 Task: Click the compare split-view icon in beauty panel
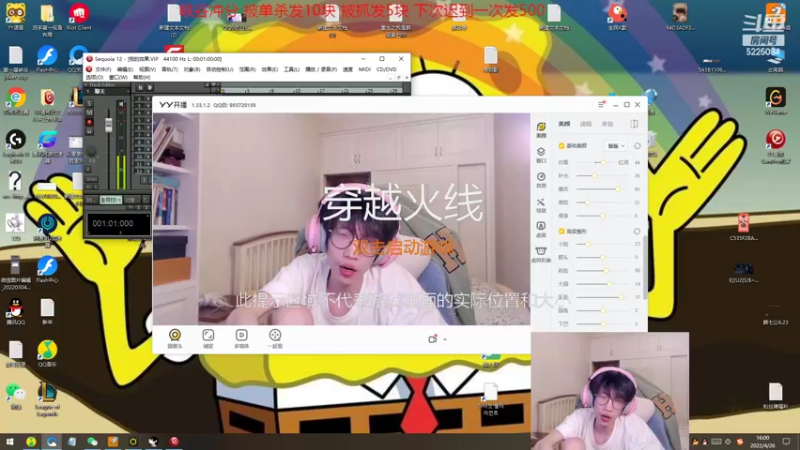click(634, 123)
